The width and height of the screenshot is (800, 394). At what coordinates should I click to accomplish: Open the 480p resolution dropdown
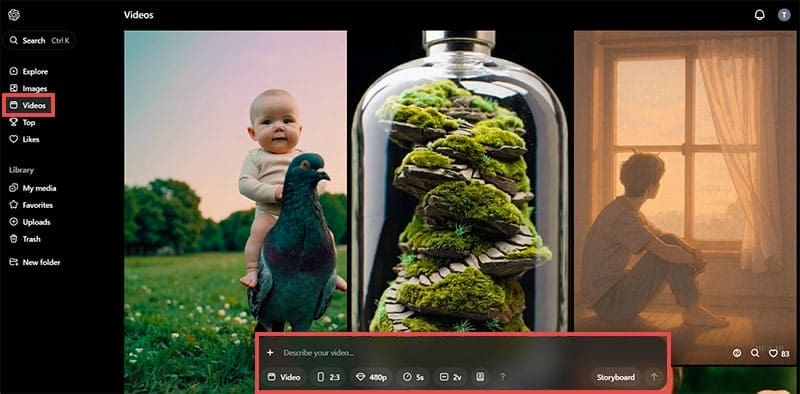pos(371,377)
